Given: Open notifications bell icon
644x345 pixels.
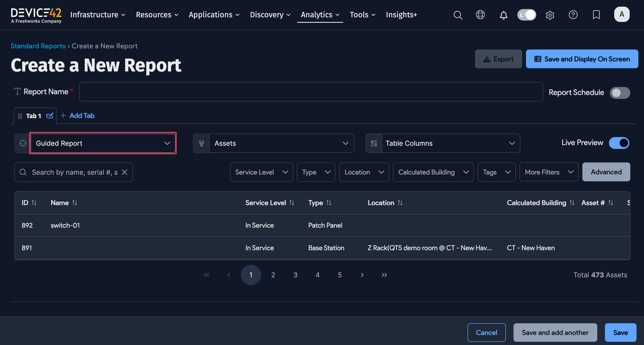Looking at the screenshot, I should 503,15.
